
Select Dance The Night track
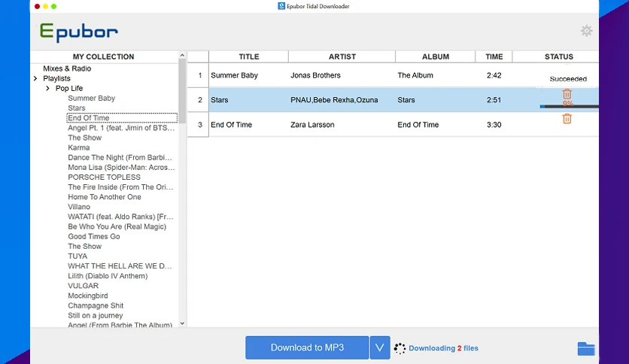[120, 157]
